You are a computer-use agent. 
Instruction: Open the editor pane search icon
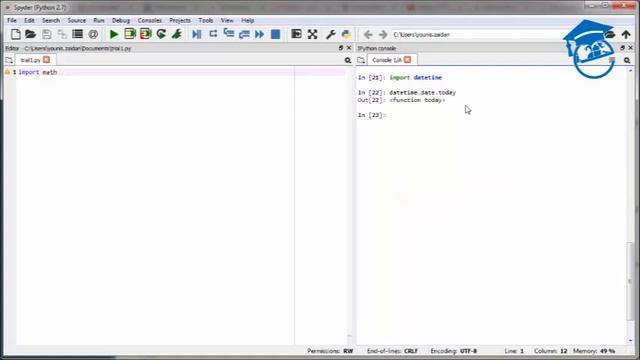click(348, 60)
